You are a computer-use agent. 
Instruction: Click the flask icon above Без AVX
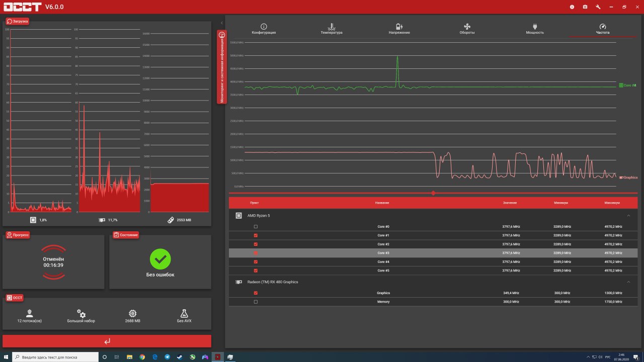coord(184,313)
